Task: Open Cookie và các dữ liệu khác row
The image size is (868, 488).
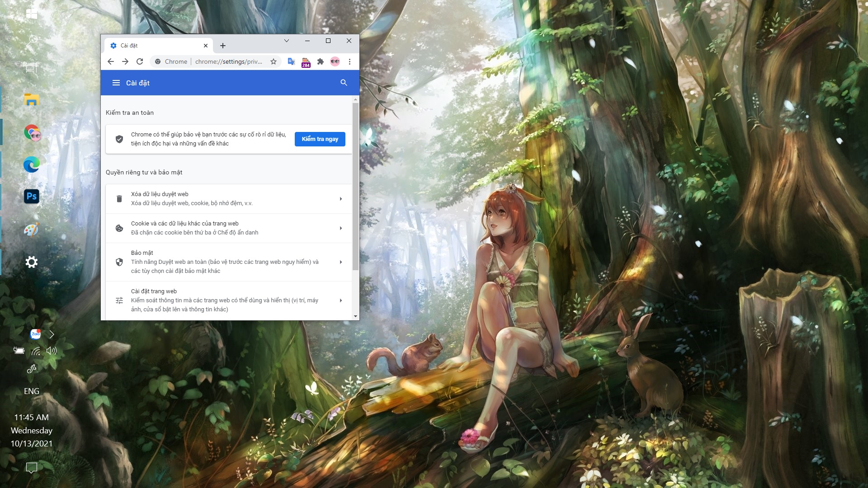Action: 229,228
